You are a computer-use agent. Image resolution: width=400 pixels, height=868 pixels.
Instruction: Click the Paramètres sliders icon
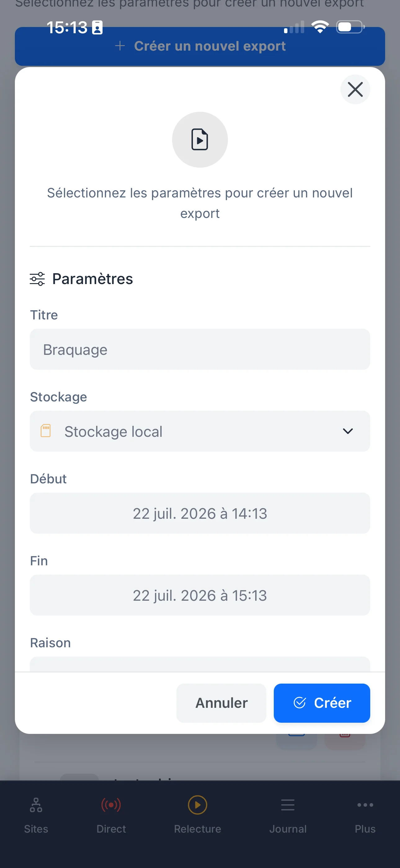(37, 279)
